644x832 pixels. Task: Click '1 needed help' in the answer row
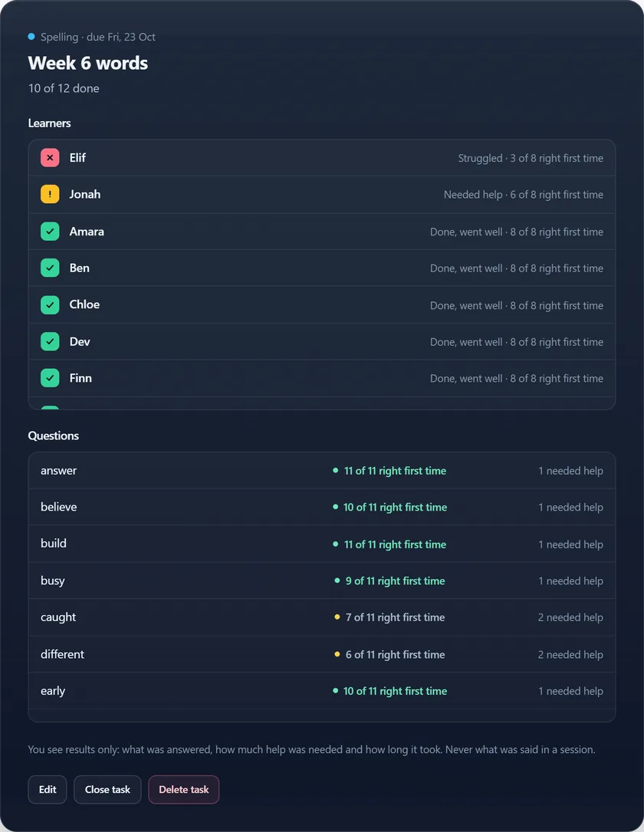(x=571, y=471)
